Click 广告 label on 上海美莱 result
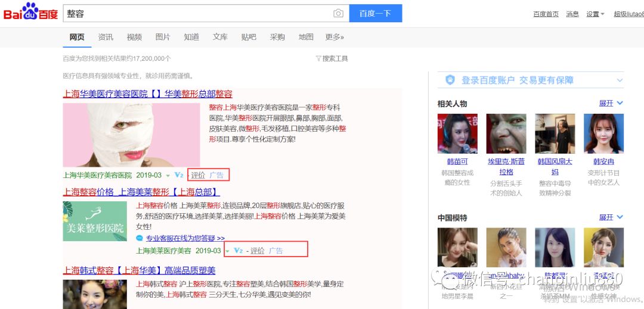 click(x=276, y=251)
